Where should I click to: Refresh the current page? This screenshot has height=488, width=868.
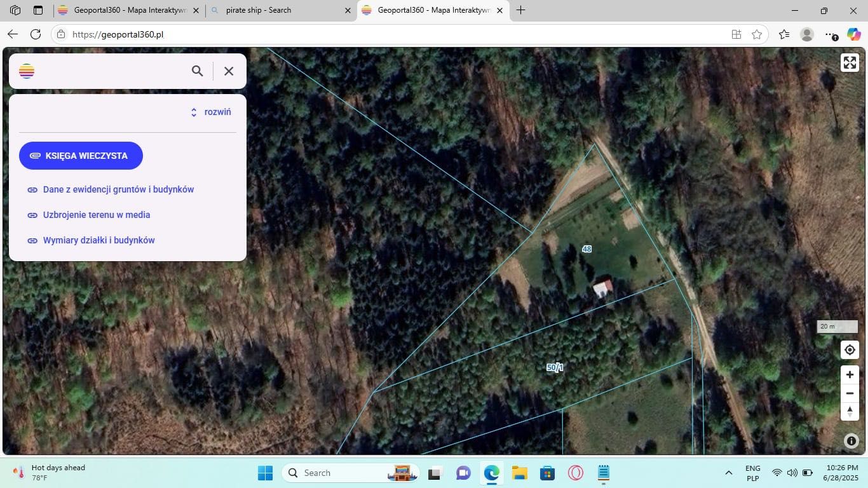click(x=36, y=34)
